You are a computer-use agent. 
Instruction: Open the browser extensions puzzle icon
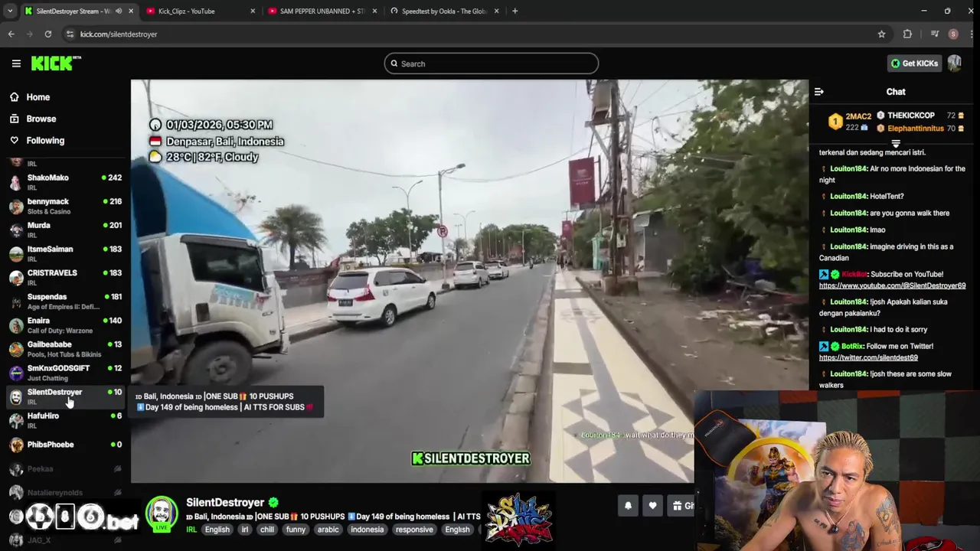click(907, 34)
